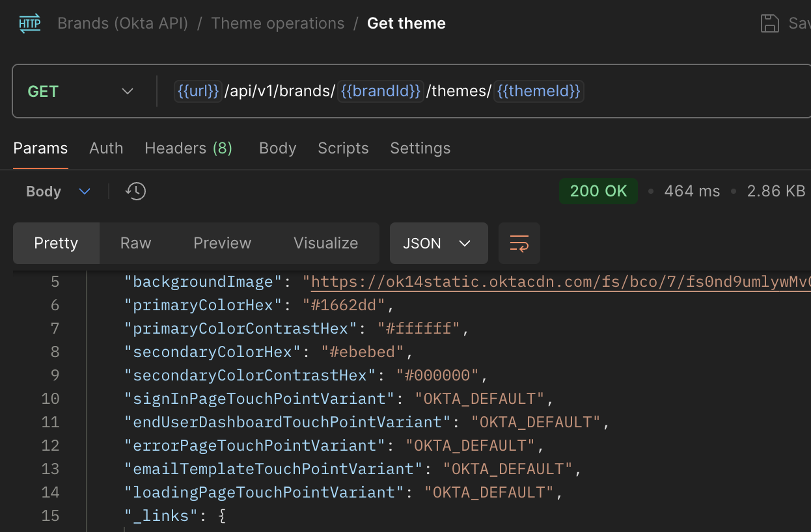Click the "#ebebed" secondaryColorHex value
Viewport: 811px width, 532px height.
pos(363,352)
